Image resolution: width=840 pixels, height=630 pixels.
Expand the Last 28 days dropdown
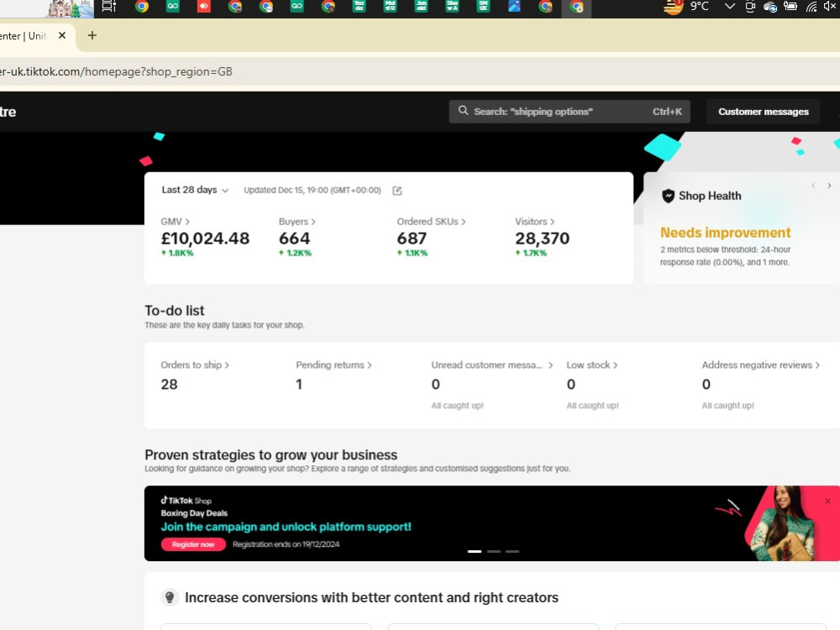(x=195, y=190)
